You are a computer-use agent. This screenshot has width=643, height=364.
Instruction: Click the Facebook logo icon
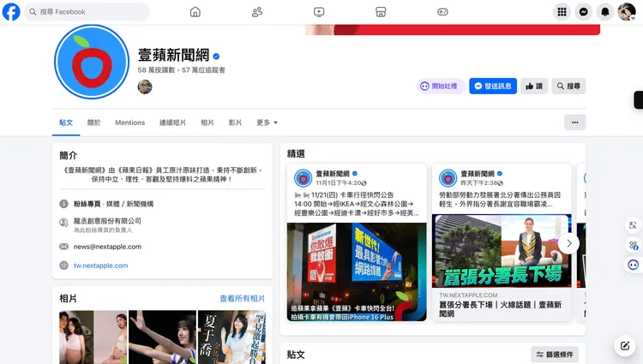coord(11,12)
